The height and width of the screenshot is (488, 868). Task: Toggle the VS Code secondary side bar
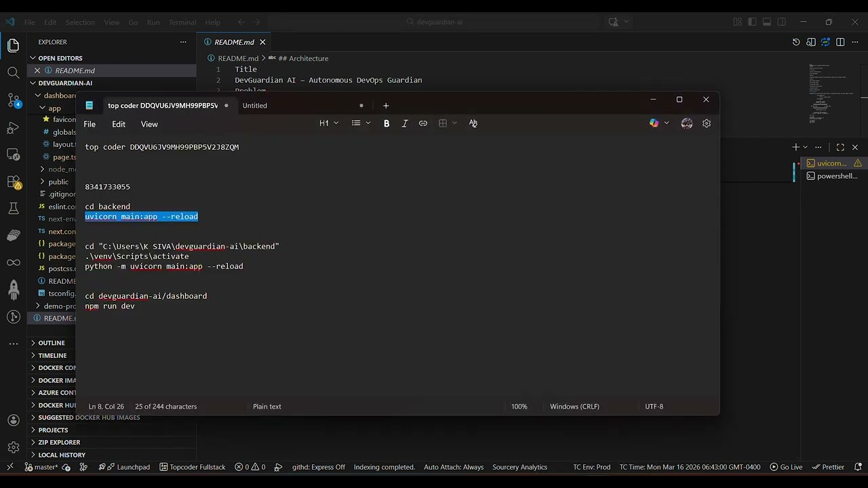782,22
